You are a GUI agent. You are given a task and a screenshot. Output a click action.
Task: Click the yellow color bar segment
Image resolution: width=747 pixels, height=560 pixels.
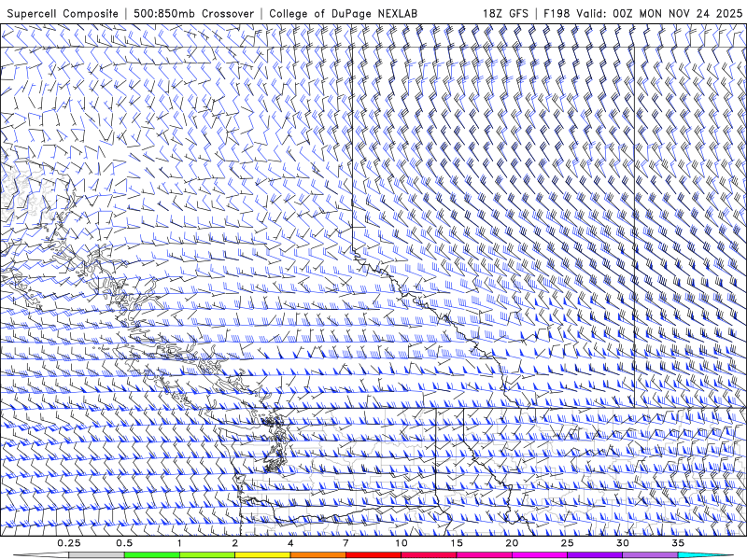262,555
